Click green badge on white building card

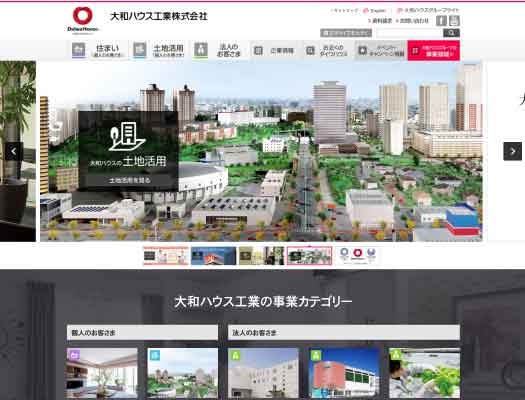click(x=234, y=354)
